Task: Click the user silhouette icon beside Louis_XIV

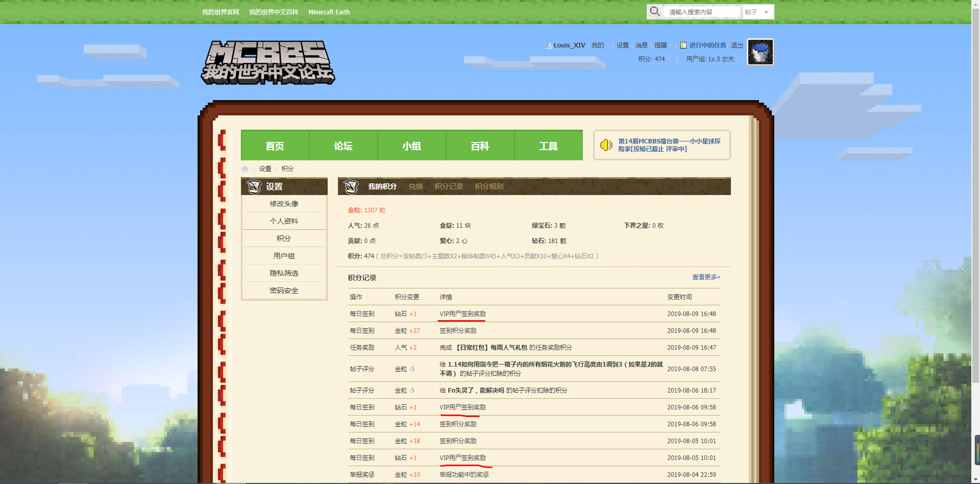Action: 549,45
